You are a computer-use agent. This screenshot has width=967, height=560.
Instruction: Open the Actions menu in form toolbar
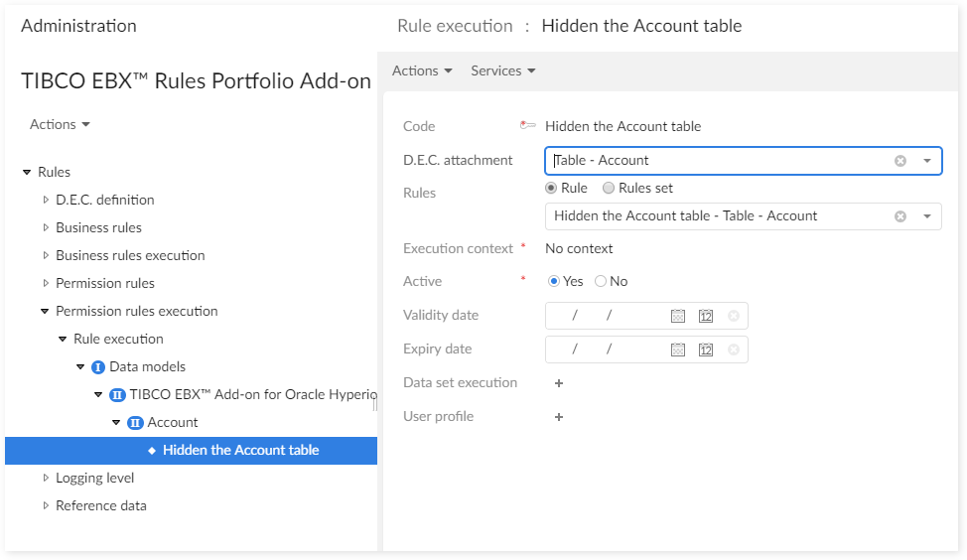point(422,70)
